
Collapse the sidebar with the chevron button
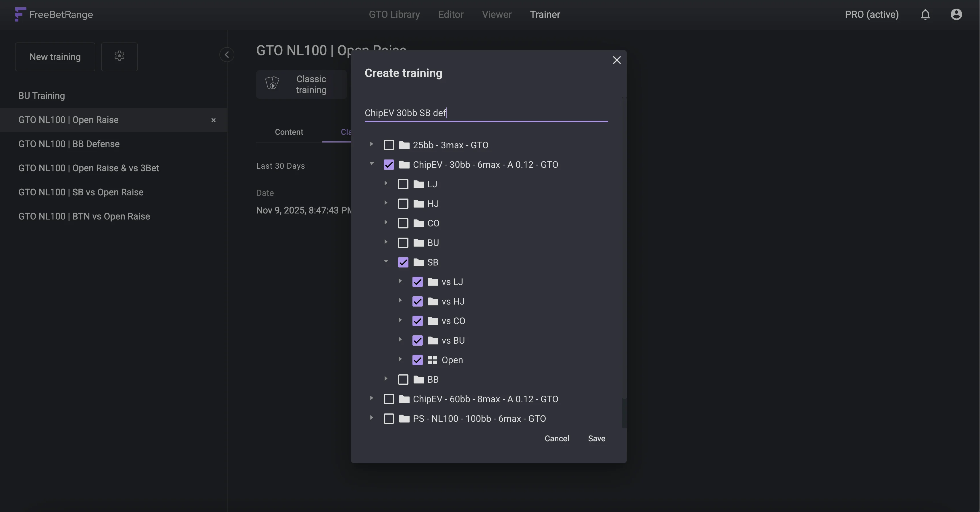pos(227,54)
